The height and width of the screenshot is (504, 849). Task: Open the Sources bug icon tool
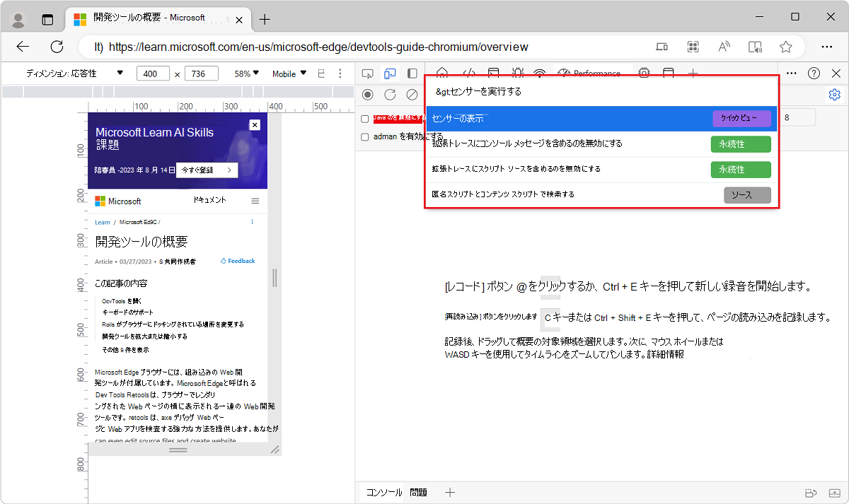pyautogui.click(x=517, y=71)
